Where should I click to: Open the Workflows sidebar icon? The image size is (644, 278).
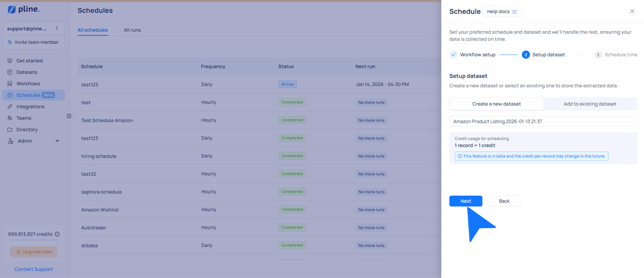coord(10,84)
